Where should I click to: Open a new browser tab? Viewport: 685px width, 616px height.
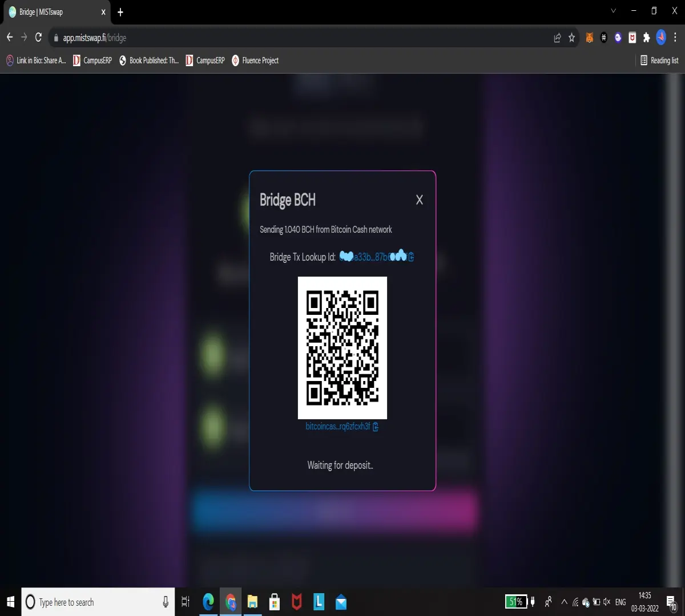point(120,12)
